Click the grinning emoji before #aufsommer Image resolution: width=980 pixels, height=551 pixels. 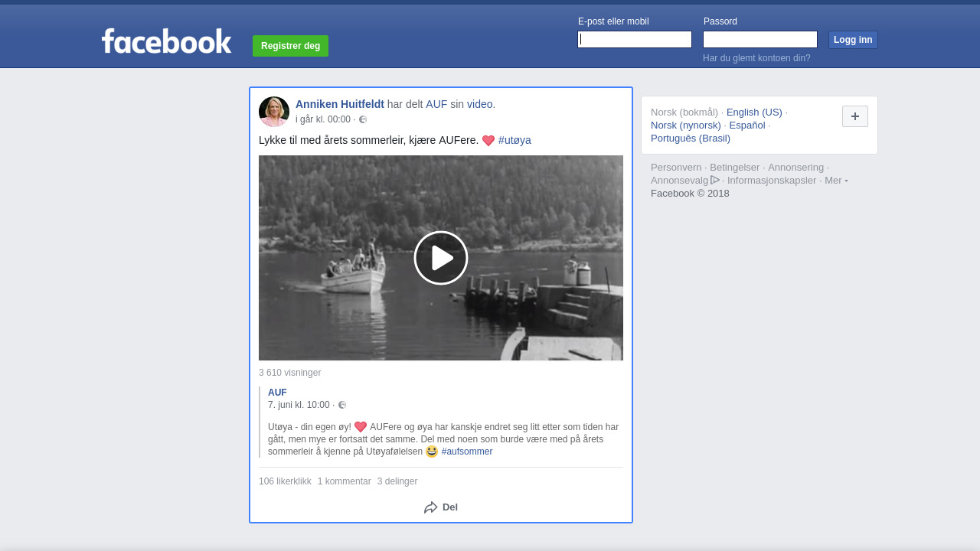(x=432, y=452)
